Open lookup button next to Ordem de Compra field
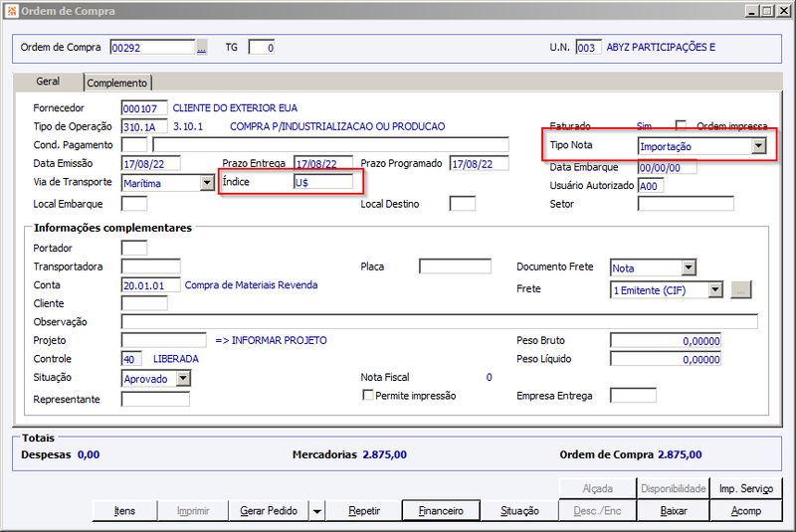Viewport: 796px width, 532px height. pos(202,48)
